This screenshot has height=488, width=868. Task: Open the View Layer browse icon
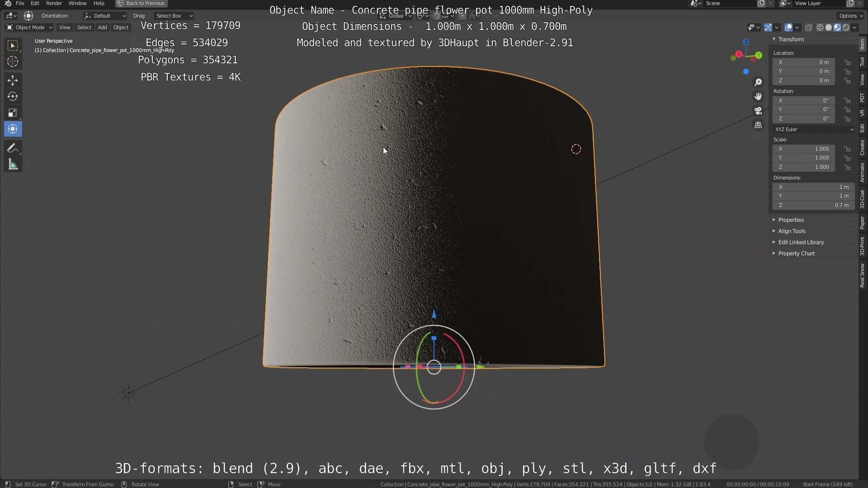[x=785, y=3]
